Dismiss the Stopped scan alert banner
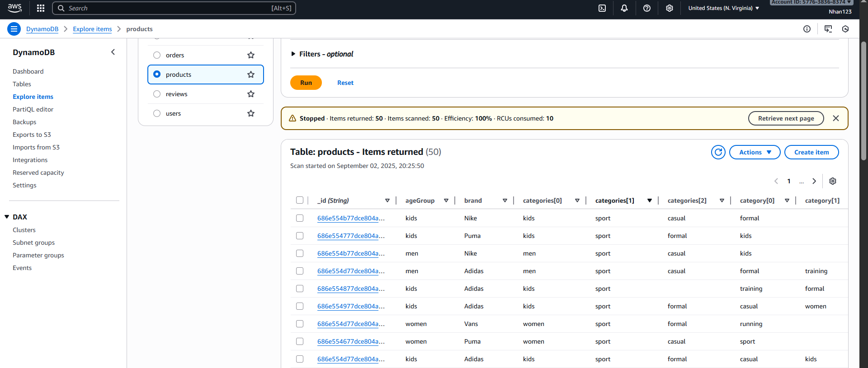868x368 pixels. click(836, 118)
